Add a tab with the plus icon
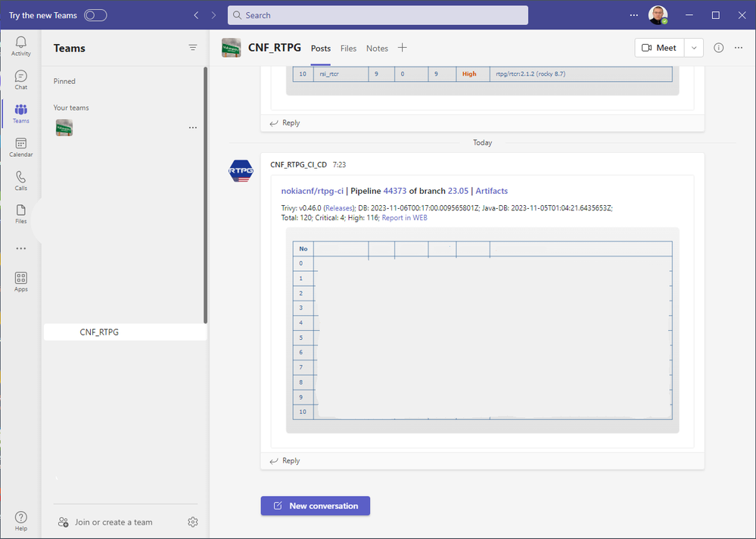Image resolution: width=756 pixels, height=539 pixels. (x=402, y=48)
